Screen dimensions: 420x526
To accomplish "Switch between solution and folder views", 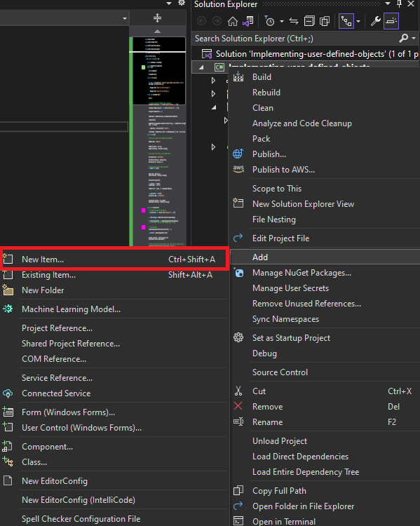I will 248,22.
